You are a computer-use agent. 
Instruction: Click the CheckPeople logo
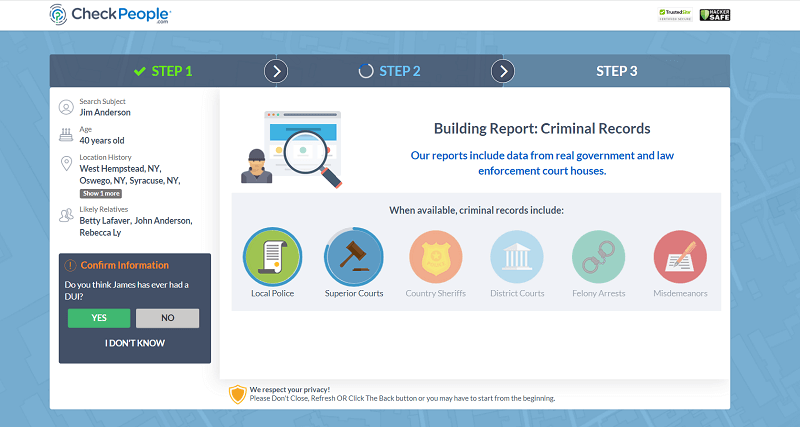pos(110,15)
